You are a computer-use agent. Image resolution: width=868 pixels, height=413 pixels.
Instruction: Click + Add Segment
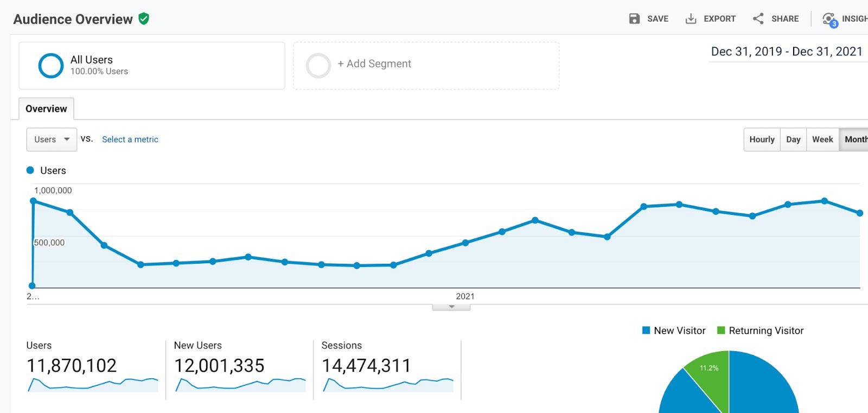pyautogui.click(x=374, y=63)
